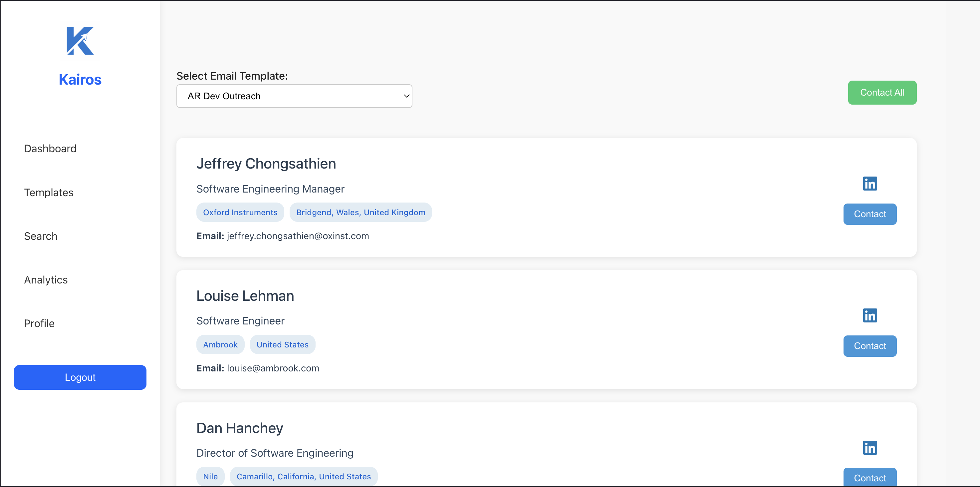This screenshot has height=487, width=980.
Task: Click the Kairos brand title link
Action: click(x=80, y=80)
